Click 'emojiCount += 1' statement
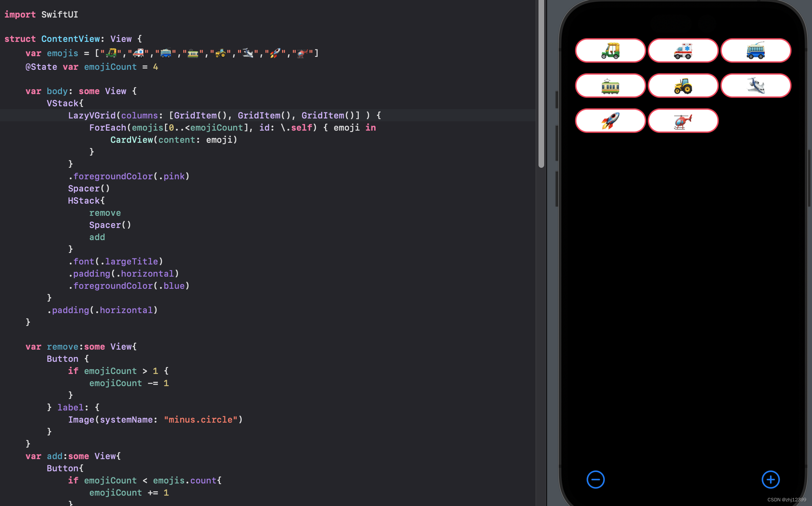This screenshot has width=812, height=506. point(129,492)
